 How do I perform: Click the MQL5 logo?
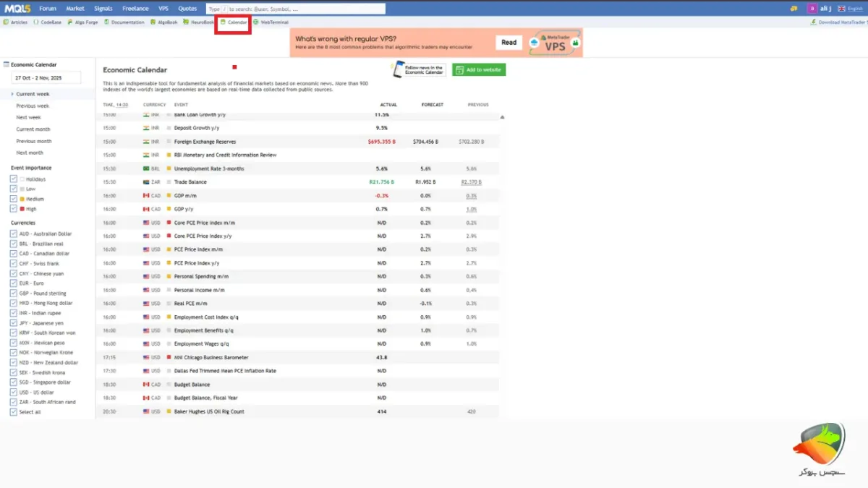(x=17, y=9)
